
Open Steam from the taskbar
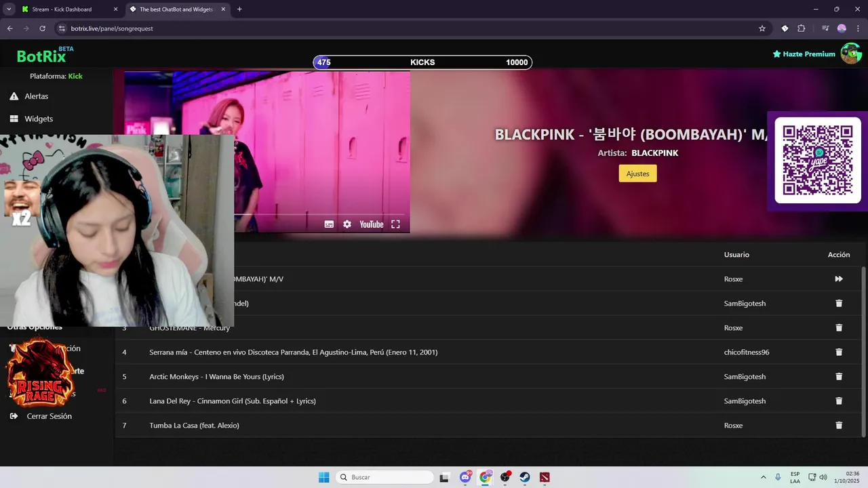click(525, 477)
